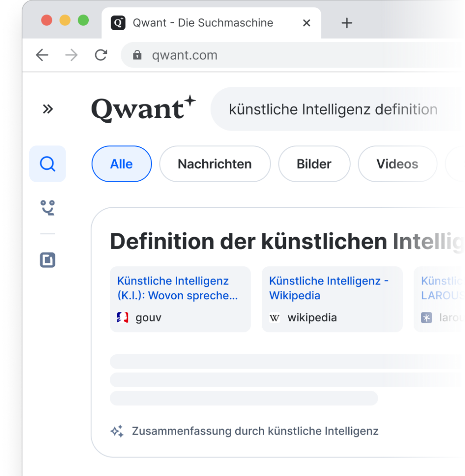Open the gouv Künstliche Intelligenz source link
The height and width of the screenshot is (476, 465).
coord(178,288)
